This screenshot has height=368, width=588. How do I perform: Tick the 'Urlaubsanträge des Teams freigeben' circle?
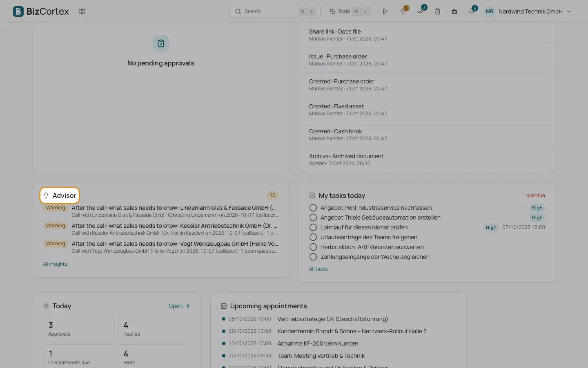coord(313,237)
